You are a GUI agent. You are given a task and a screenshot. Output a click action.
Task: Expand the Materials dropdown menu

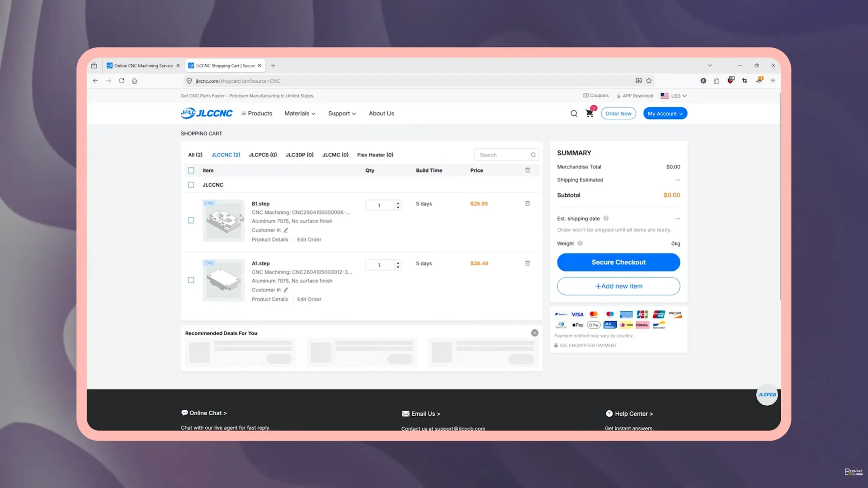coord(300,114)
